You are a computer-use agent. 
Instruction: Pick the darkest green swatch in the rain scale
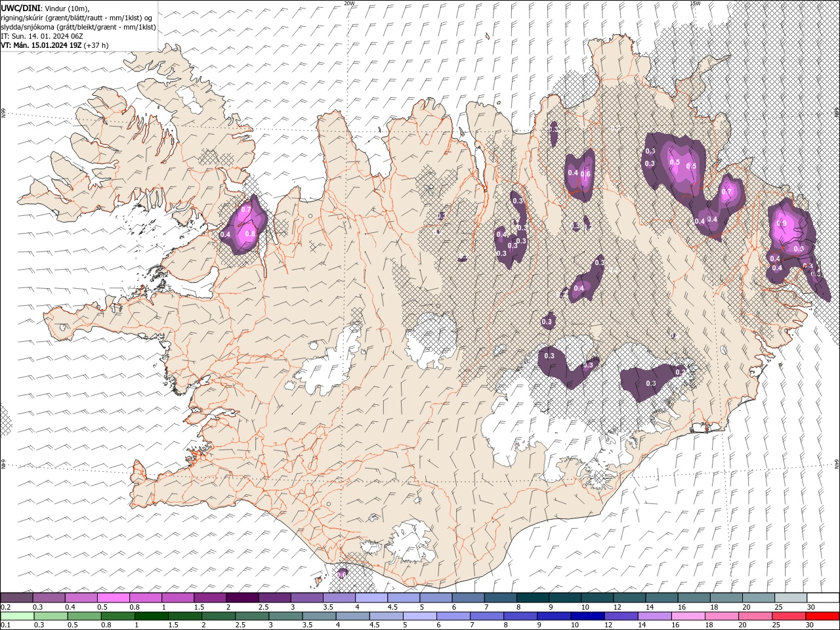[151, 616]
